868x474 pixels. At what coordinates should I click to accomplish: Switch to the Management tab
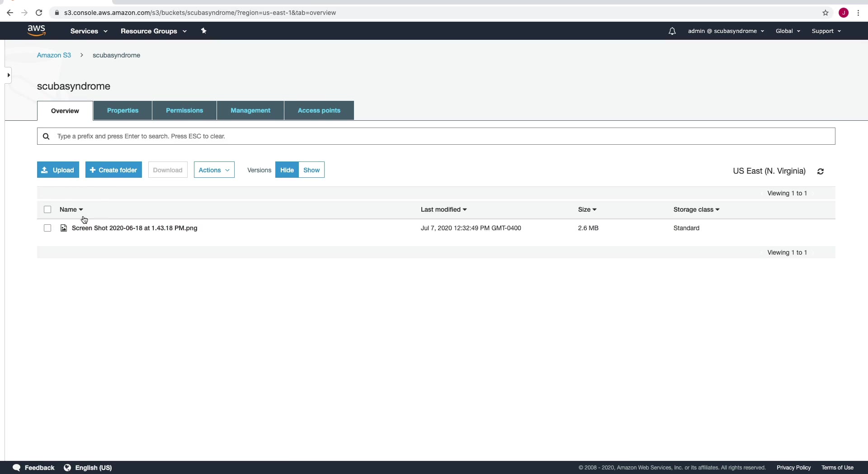[250, 110]
